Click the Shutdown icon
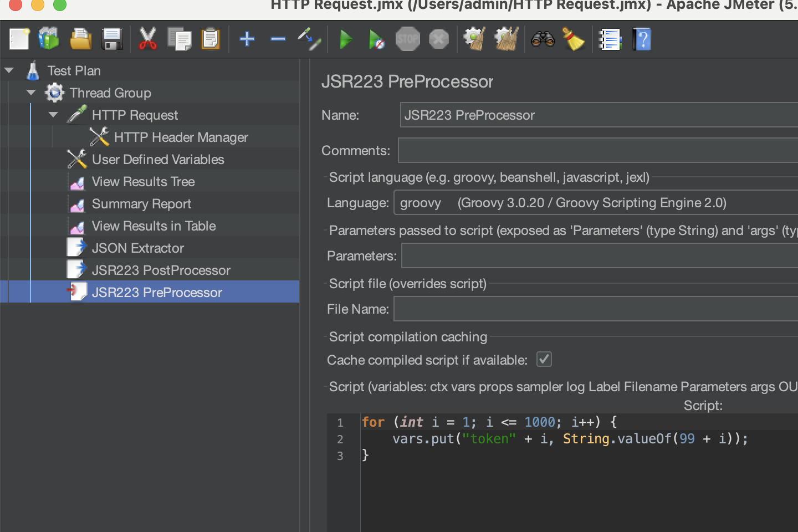 tap(438, 39)
